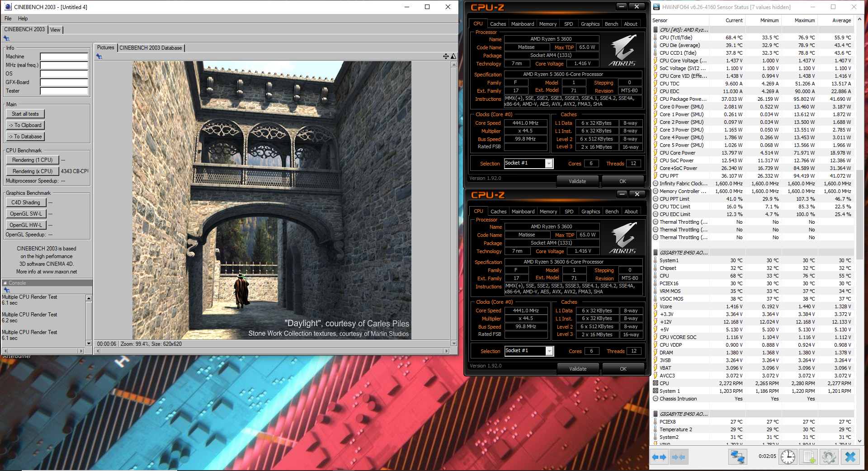The image size is (868, 471).
Task: Select the move picture crosshair icon
Action: (x=446, y=56)
